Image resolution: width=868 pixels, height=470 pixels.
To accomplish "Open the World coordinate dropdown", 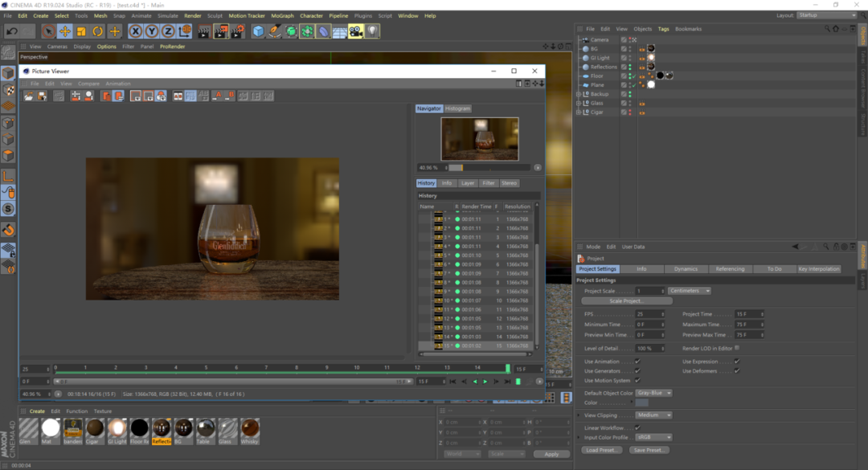I will 462,454.
